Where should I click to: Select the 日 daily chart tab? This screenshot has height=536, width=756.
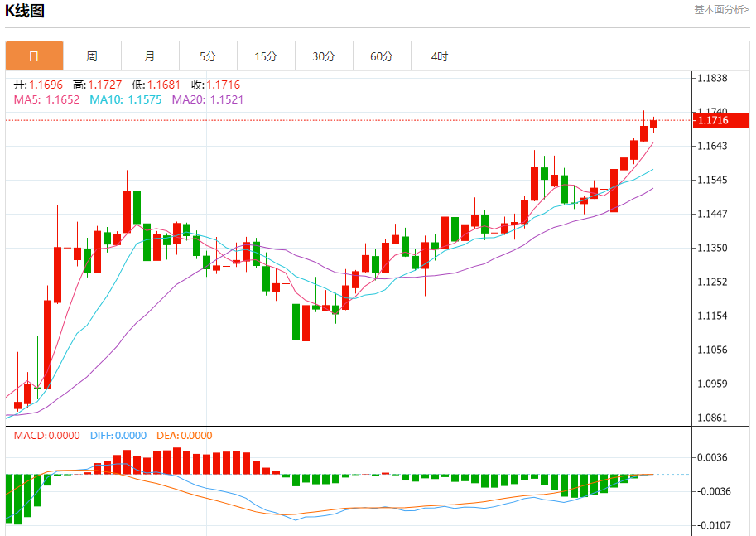34,56
